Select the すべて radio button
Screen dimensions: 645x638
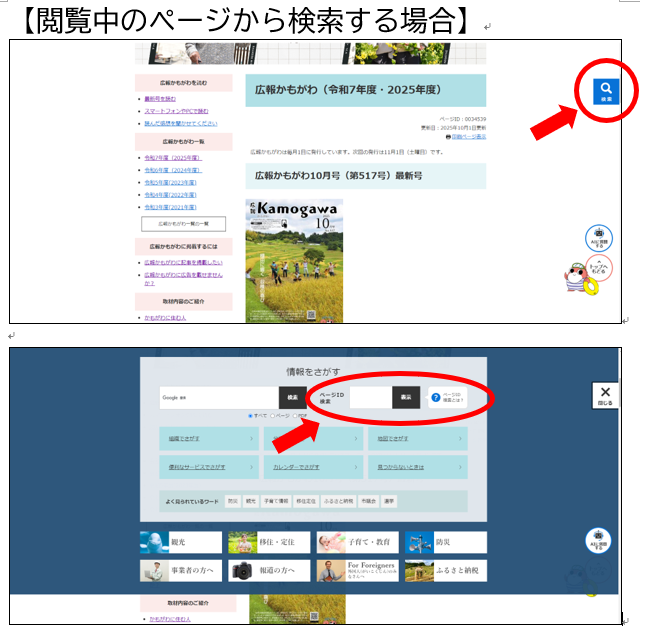(x=250, y=415)
